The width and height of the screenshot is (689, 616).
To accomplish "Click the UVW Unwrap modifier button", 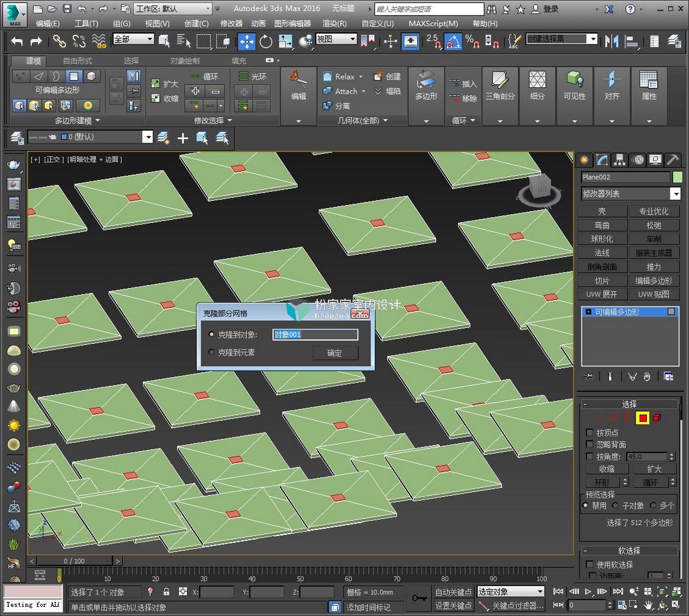I will tap(602, 294).
